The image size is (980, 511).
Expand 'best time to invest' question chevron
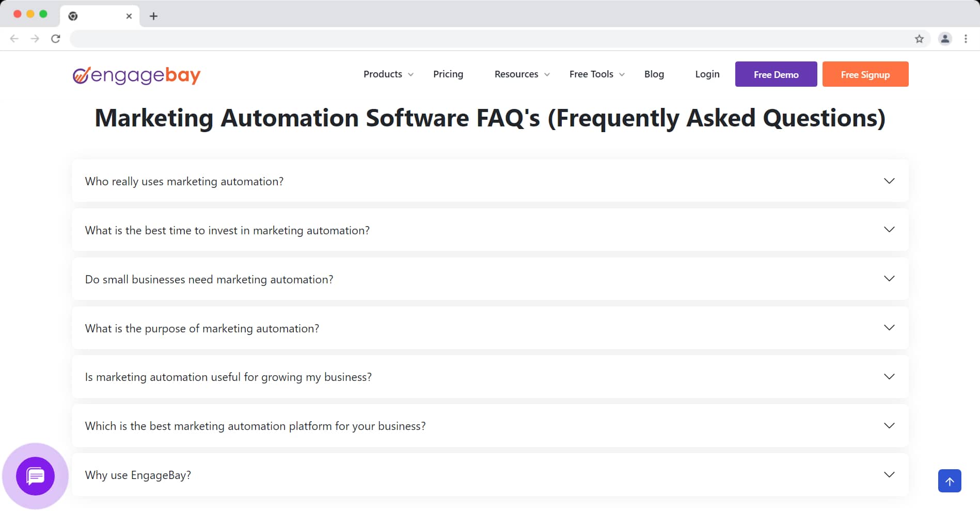(x=889, y=230)
